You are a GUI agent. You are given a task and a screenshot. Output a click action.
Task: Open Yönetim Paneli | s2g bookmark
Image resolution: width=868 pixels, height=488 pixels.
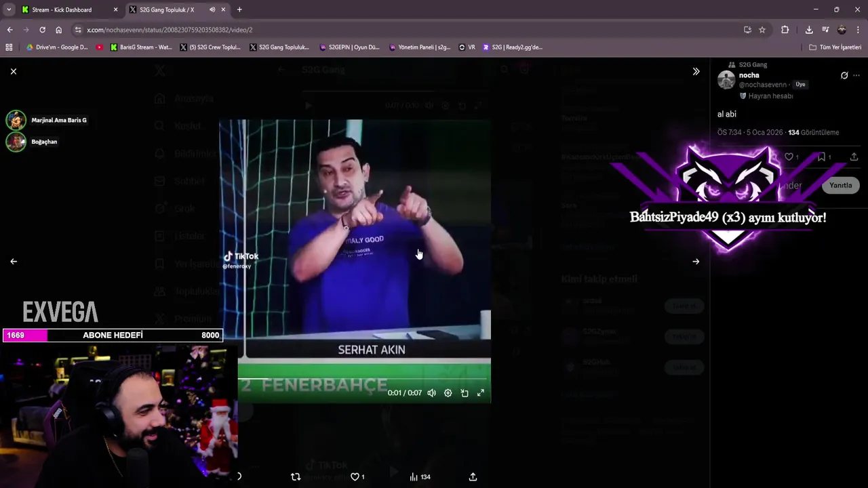pyautogui.click(x=420, y=47)
